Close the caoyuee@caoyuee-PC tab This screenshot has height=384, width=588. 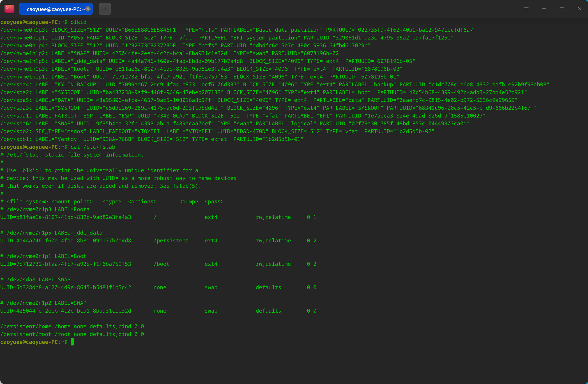coord(88,9)
